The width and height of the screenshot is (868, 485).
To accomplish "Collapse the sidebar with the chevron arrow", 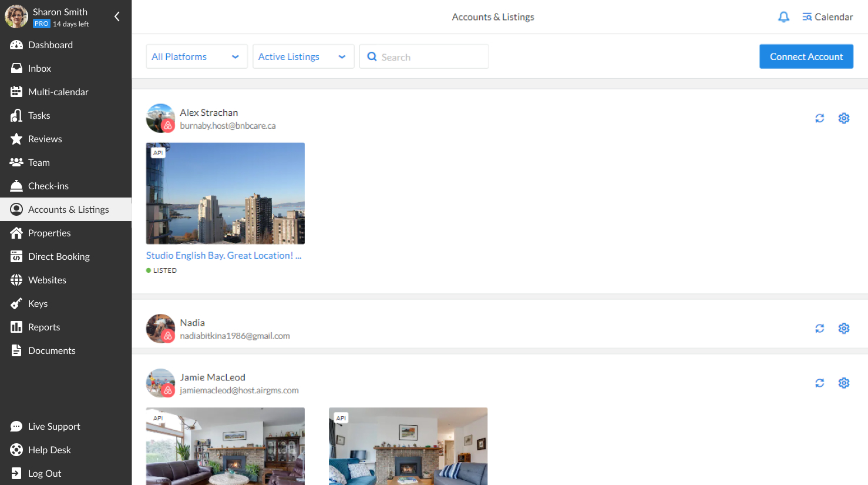I will pos(116,16).
